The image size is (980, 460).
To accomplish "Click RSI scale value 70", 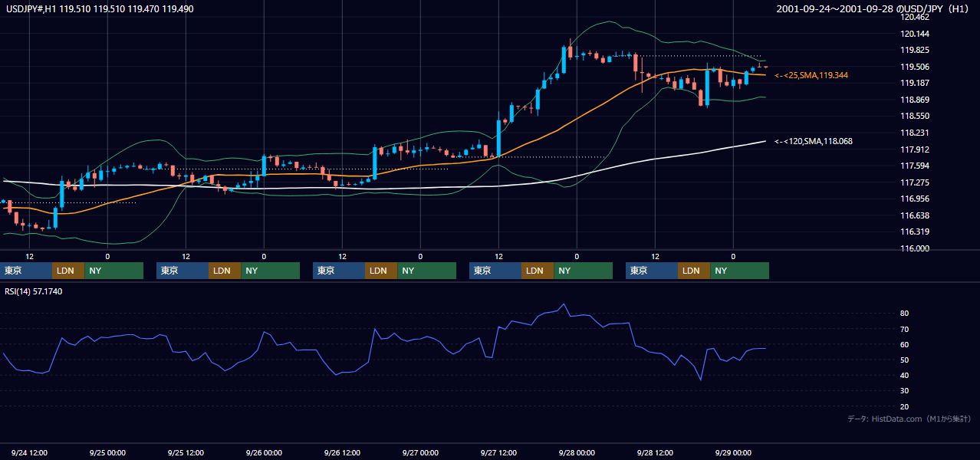I will tap(905, 329).
